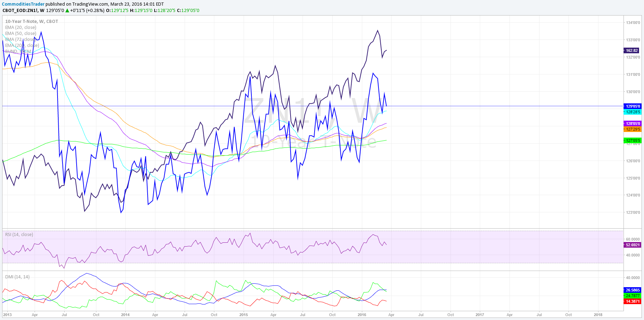Click the 162.82 BUND price label
Image resolution: width=644 pixels, height=320 pixels.
[x=632, y=50]
